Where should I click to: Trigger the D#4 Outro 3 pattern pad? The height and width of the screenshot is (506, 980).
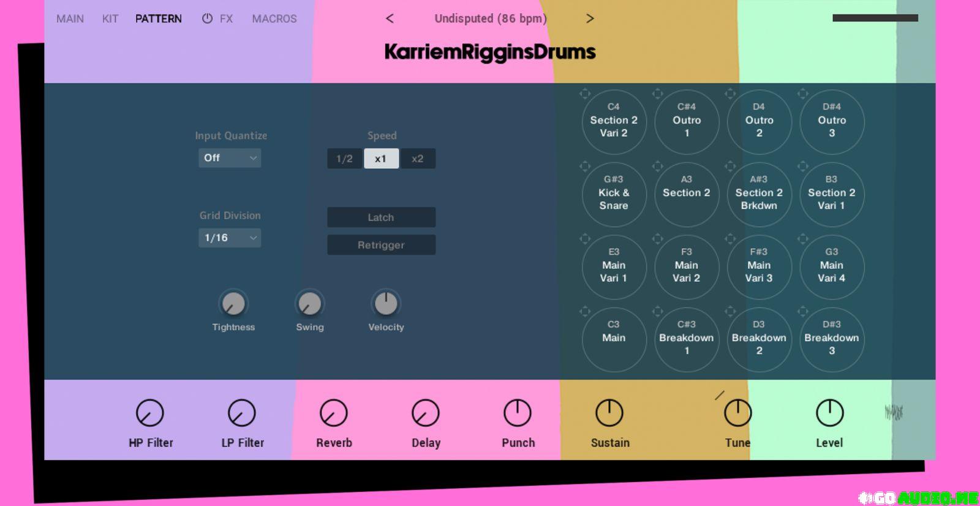832,122
